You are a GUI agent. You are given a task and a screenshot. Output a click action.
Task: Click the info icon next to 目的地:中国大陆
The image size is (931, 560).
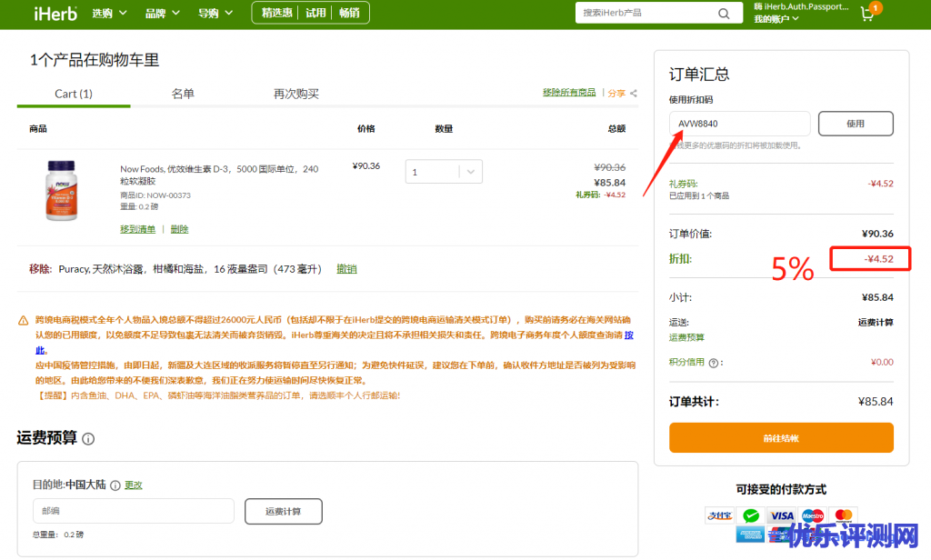click(x=115, y=485)
